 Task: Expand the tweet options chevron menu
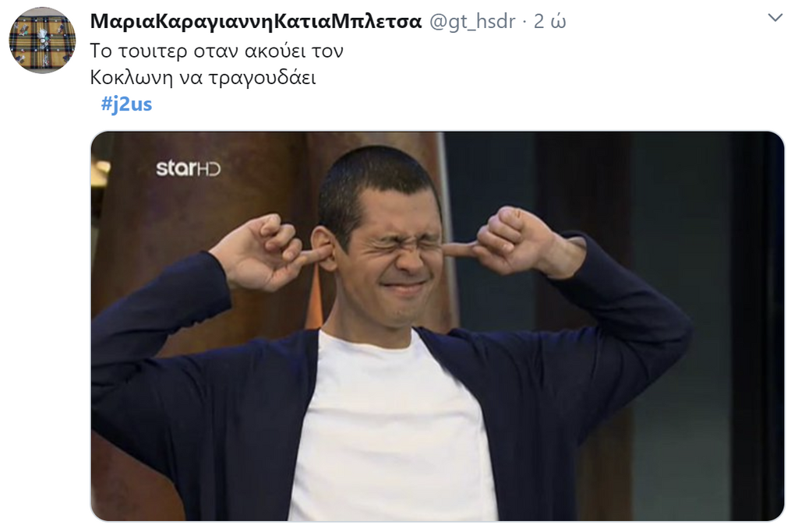click(x=775, y=18)
